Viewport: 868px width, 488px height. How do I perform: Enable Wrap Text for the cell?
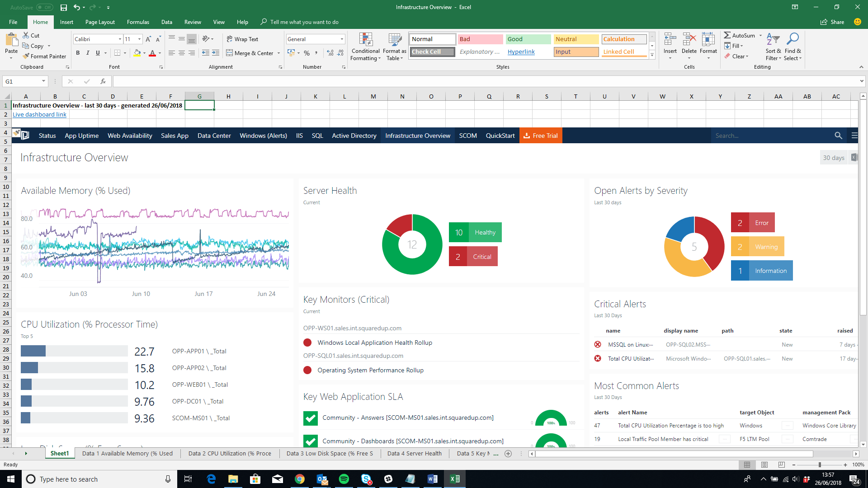[242, 39]
